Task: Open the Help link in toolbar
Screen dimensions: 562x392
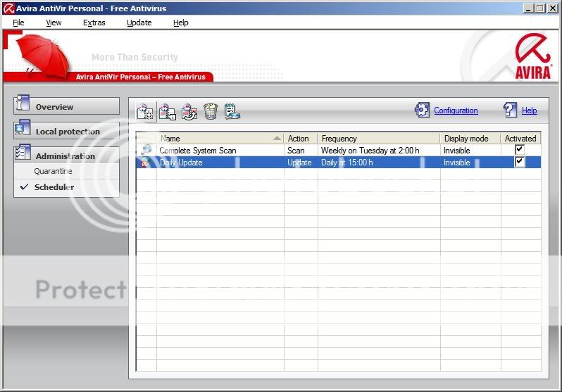Action: pyautogui.click(x=530, y=110)
